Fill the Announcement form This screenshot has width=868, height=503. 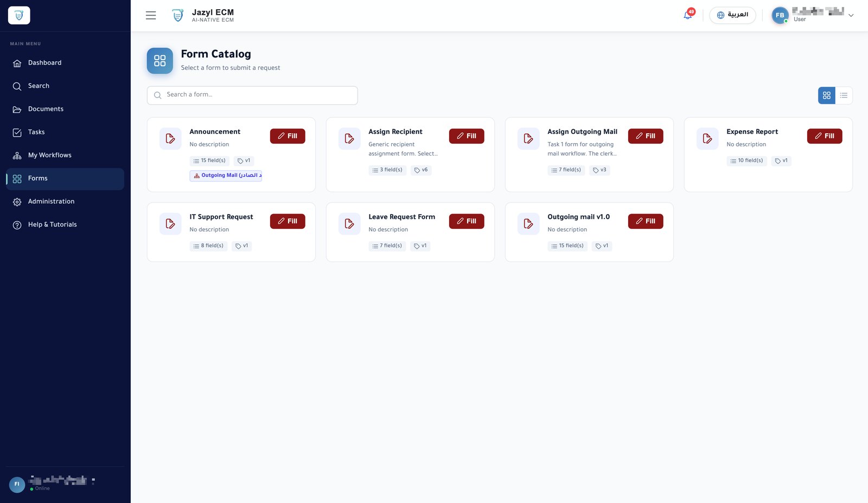(x=288, y=136)
